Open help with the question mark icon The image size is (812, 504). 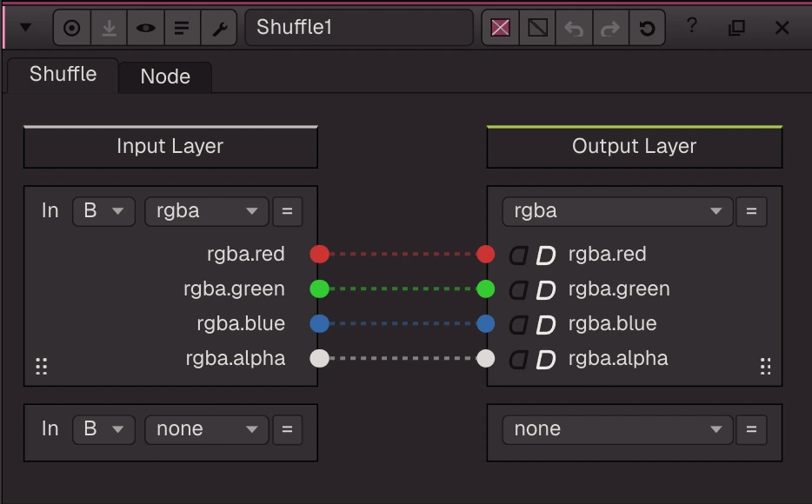[692, 25]
